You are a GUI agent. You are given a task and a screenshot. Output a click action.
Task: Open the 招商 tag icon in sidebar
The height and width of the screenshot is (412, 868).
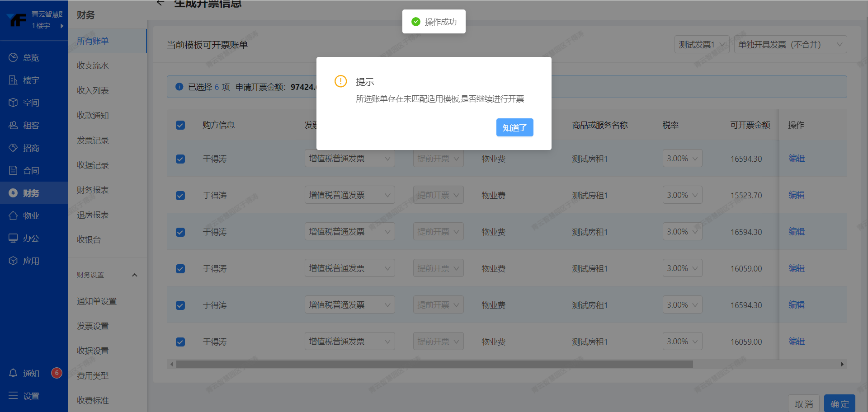tap(13, 148)
